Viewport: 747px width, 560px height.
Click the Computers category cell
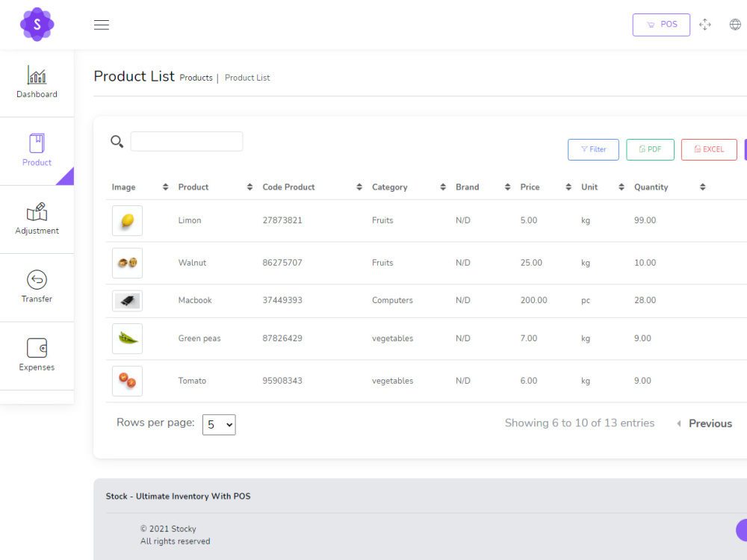click(392, 300)
